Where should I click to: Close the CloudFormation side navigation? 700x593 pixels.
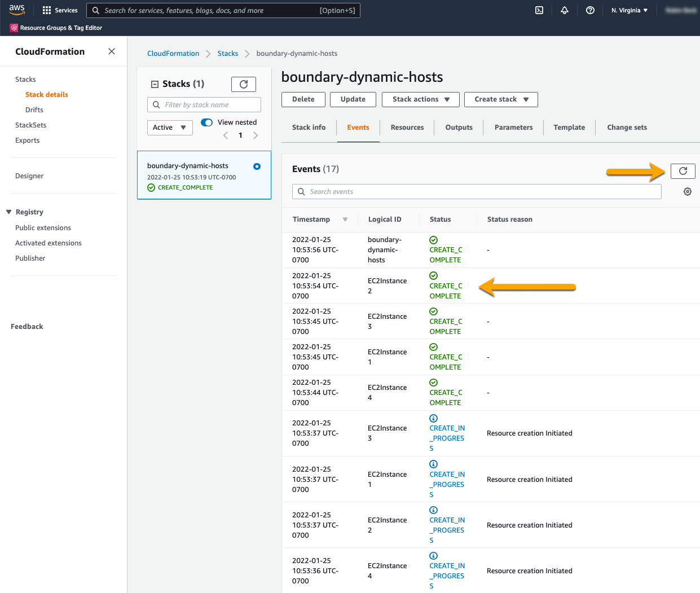pyautogui.click(x=112, y=51)
